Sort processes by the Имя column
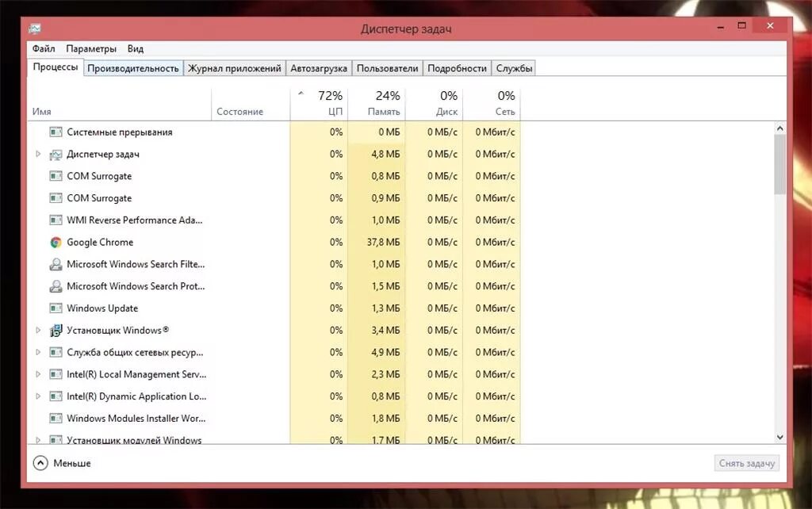 120,104
